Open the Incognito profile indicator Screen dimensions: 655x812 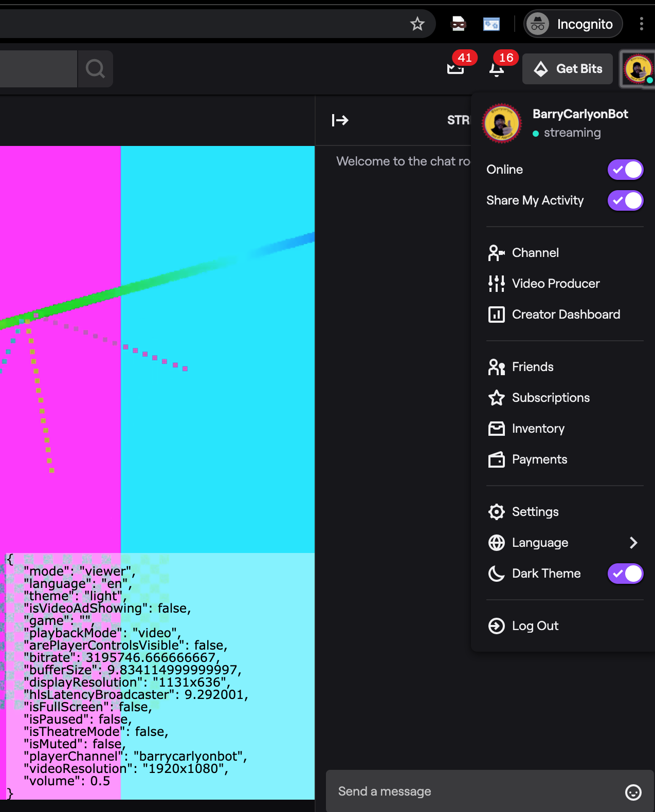[x=573, y=24]
